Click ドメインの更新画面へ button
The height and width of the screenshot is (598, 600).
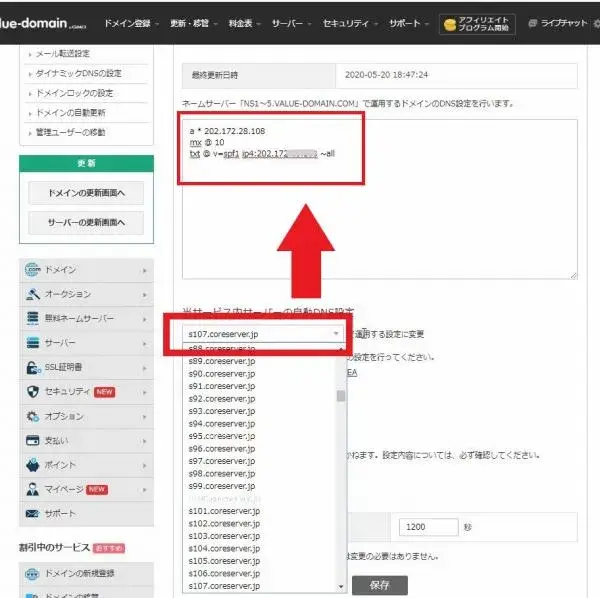86,193
